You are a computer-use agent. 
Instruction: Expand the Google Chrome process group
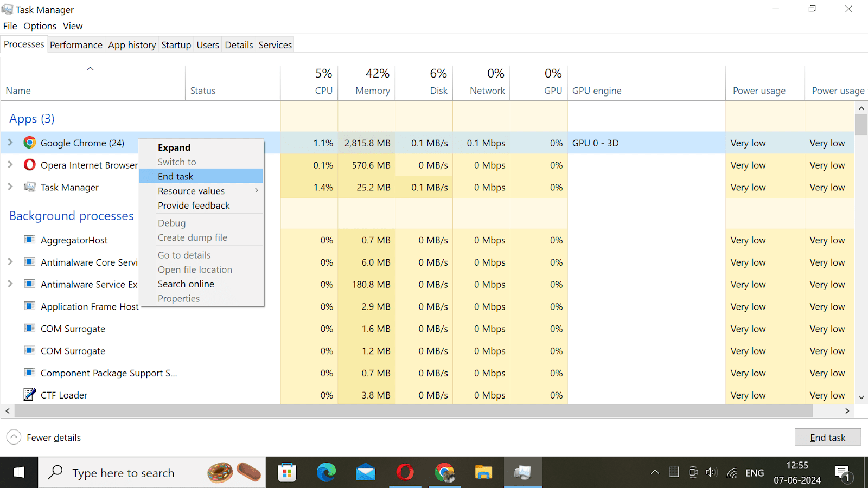click(x=10, y=143)
